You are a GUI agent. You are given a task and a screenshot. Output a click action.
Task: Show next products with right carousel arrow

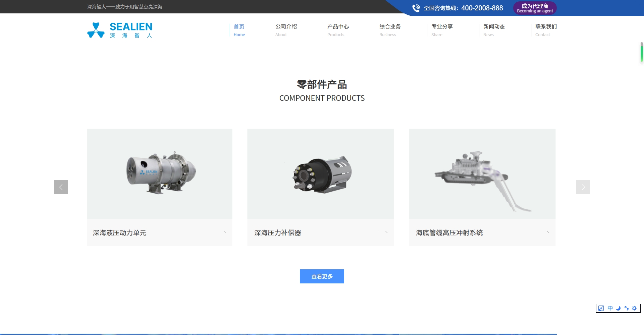[583, 187]
